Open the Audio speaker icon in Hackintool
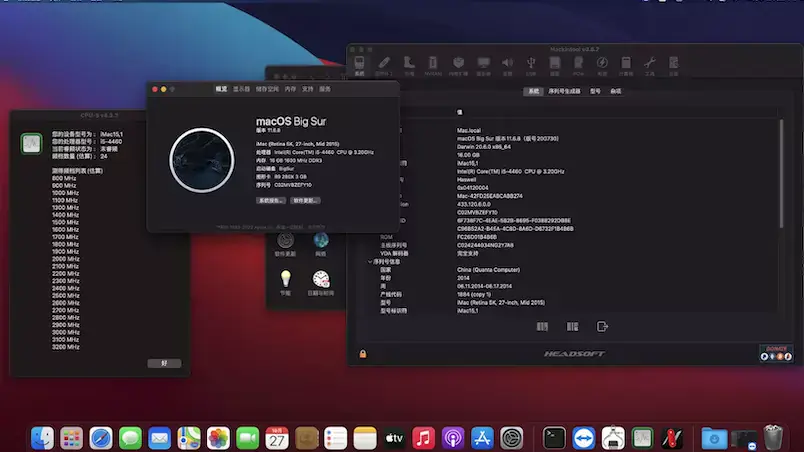 point(507,65)
